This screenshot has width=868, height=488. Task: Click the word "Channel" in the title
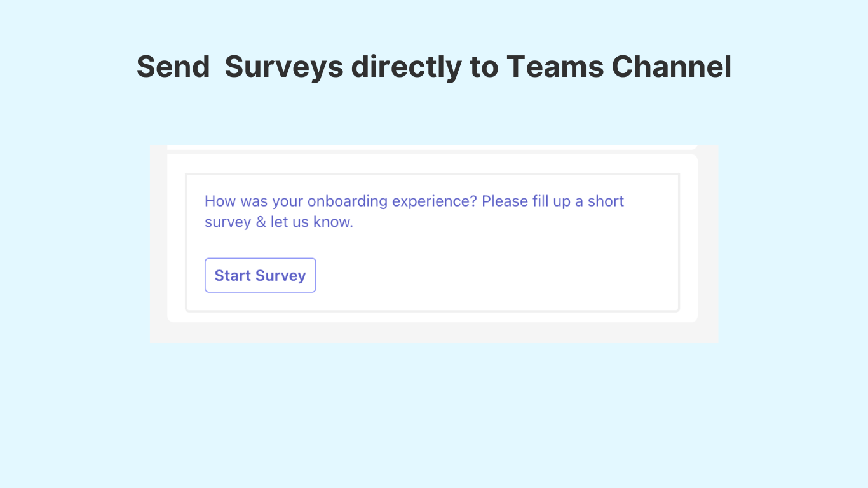[x=672, y=67]
